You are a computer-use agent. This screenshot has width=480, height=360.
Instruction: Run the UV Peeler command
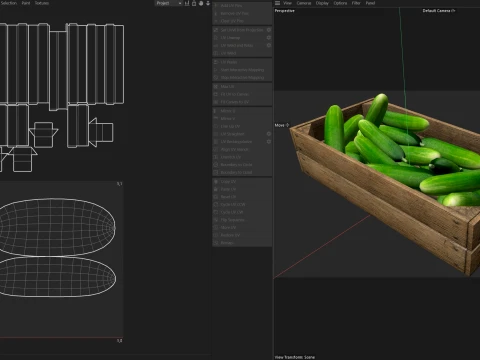point(242,62)
